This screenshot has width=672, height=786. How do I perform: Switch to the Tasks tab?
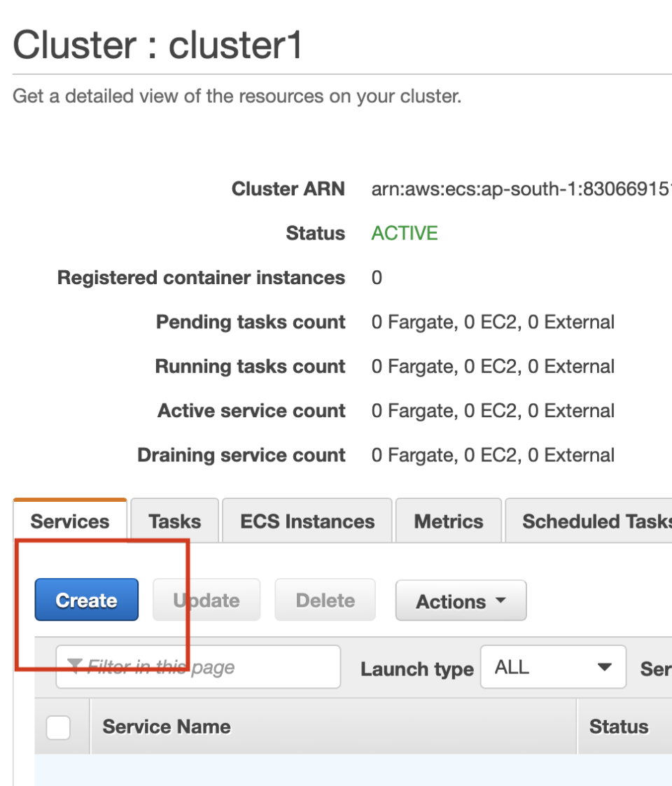coord(174,521)
